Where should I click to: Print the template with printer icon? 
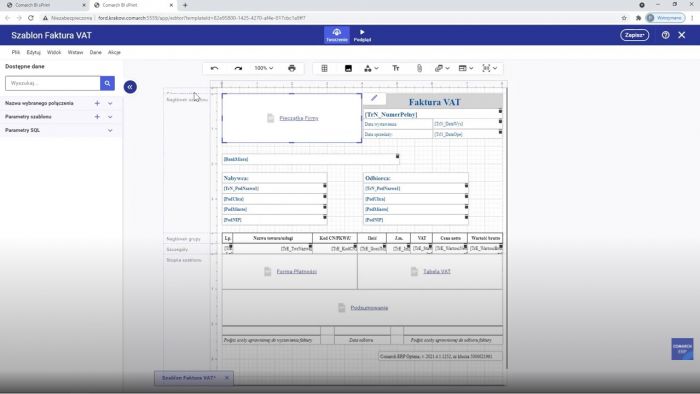point(292,68)
